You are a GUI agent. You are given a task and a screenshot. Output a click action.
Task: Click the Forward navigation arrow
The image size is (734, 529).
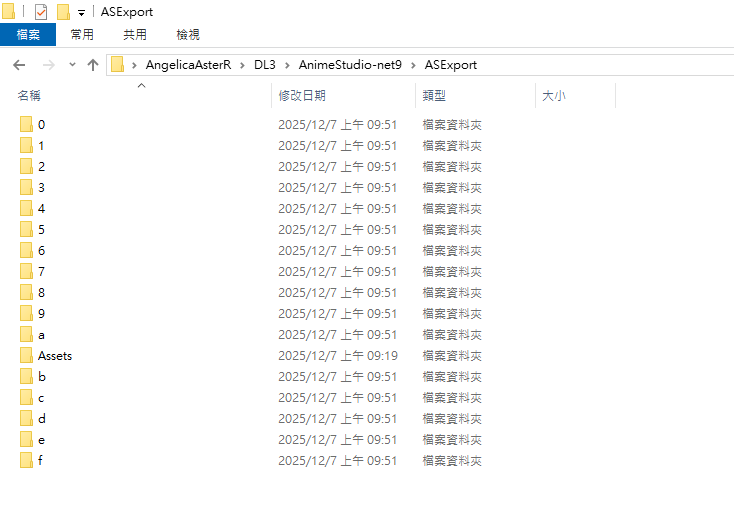(x=46, y=65)
